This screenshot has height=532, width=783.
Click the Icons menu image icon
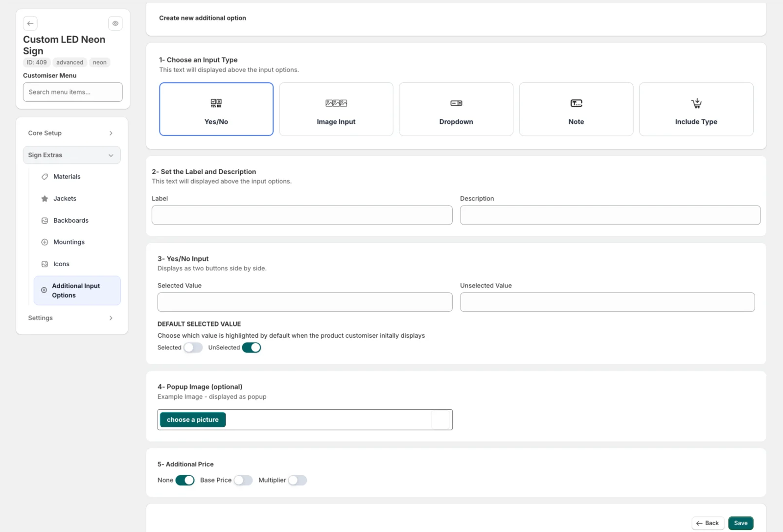tap(45, 264)
